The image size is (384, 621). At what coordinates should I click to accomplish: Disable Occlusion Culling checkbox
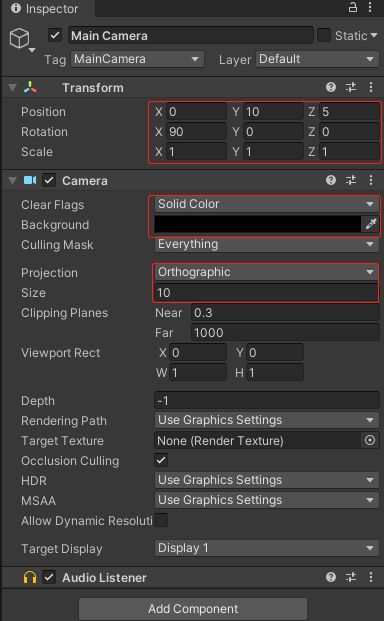click(161, 460)
